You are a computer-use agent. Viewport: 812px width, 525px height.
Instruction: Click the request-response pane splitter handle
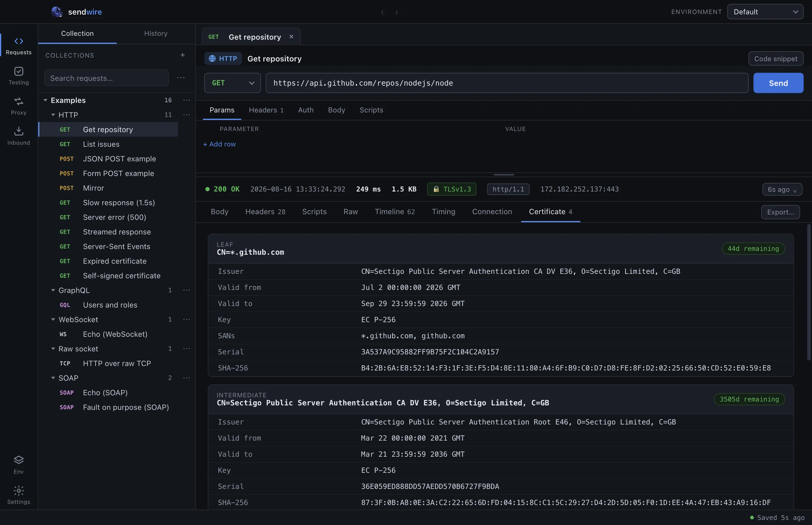tap(504, 175)
